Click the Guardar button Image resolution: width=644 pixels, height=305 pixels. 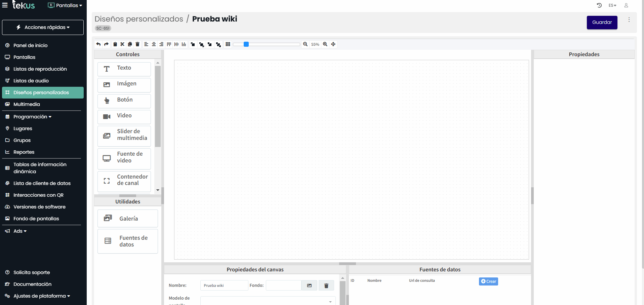tap(602, 22)
